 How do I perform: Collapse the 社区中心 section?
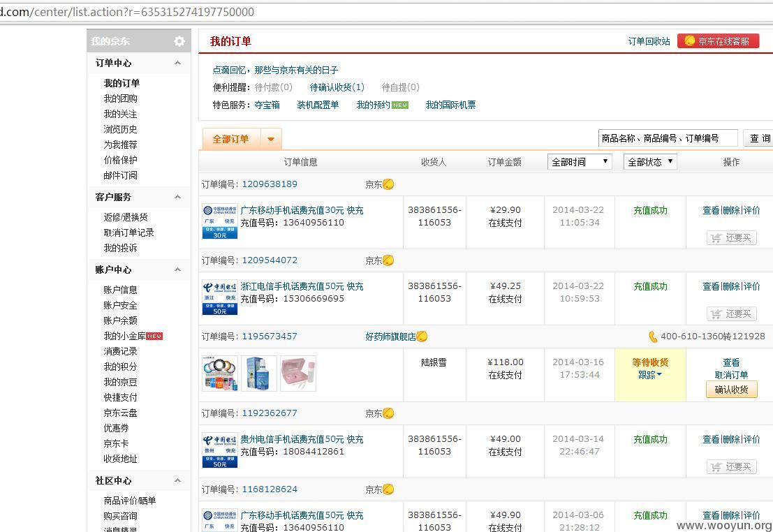[x=177, y=480]
